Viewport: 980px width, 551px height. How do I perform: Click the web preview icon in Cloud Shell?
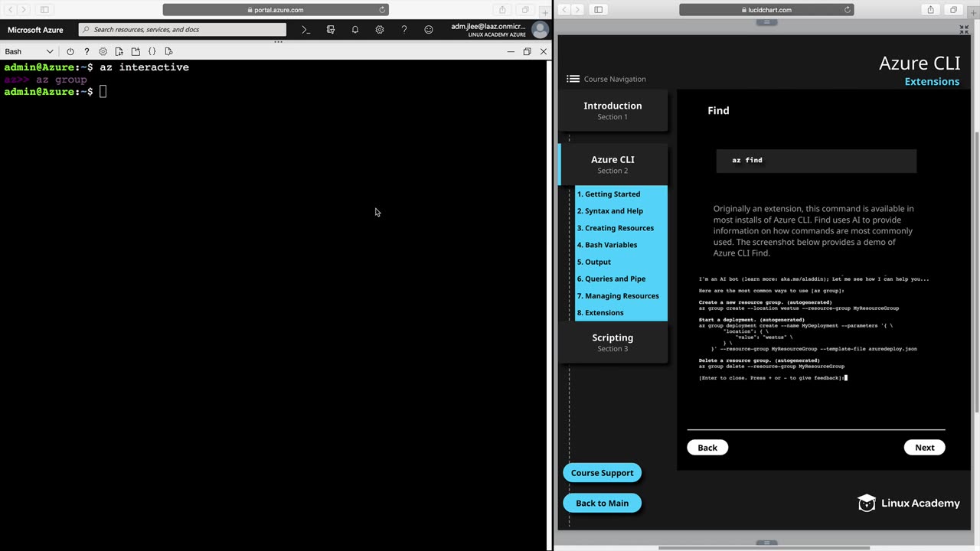[168, 51]
